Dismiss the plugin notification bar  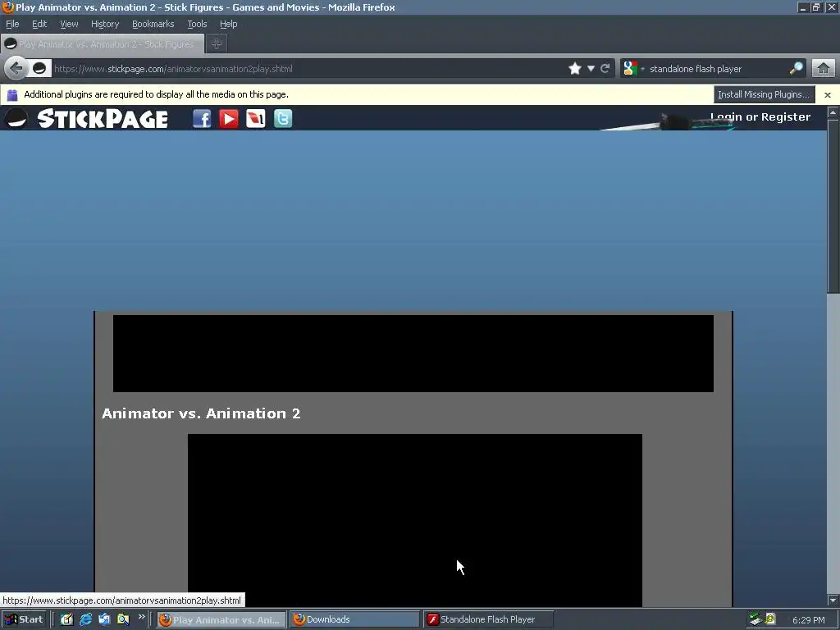[x=828, y=95]
